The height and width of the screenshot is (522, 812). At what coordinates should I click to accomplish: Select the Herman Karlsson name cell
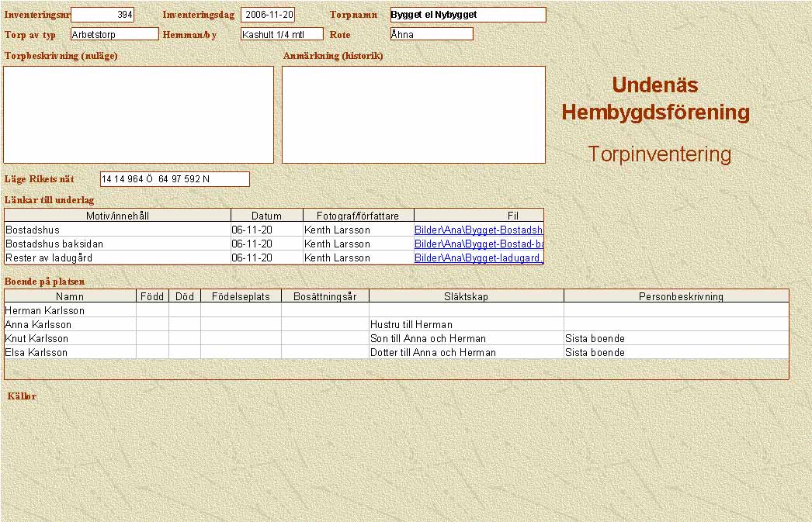coord(70,311)
